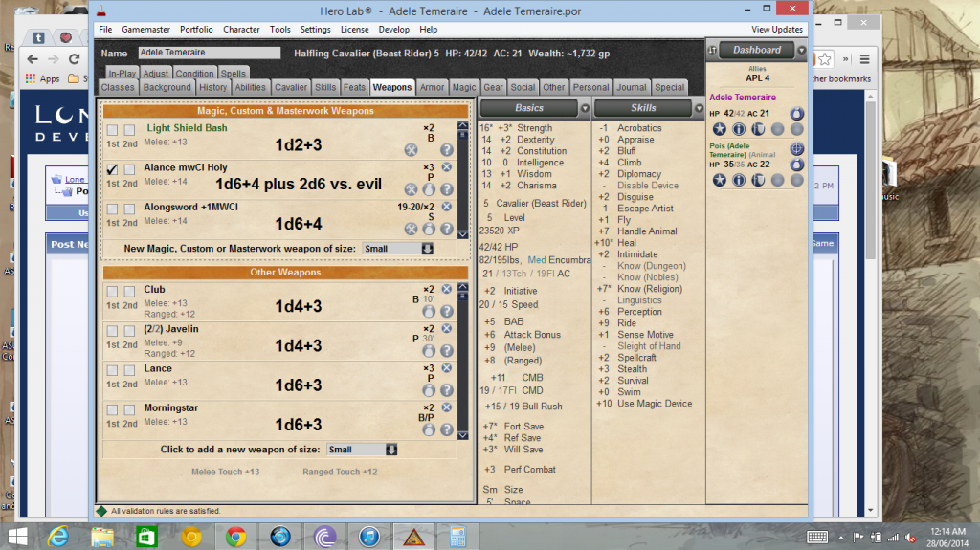Customize the Alance mwCl Holy weapon

click(411, 189)
